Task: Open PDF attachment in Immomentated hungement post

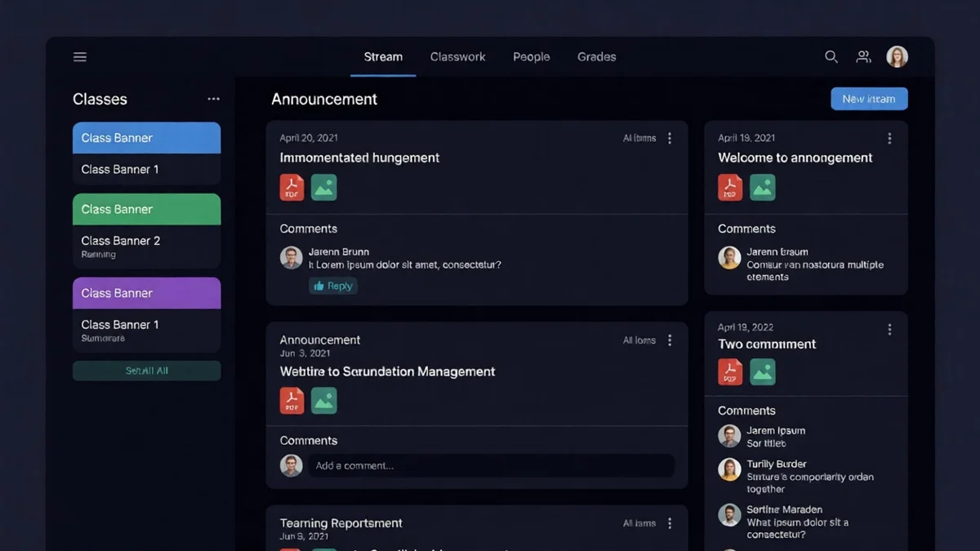Action: tap(292, 187)
